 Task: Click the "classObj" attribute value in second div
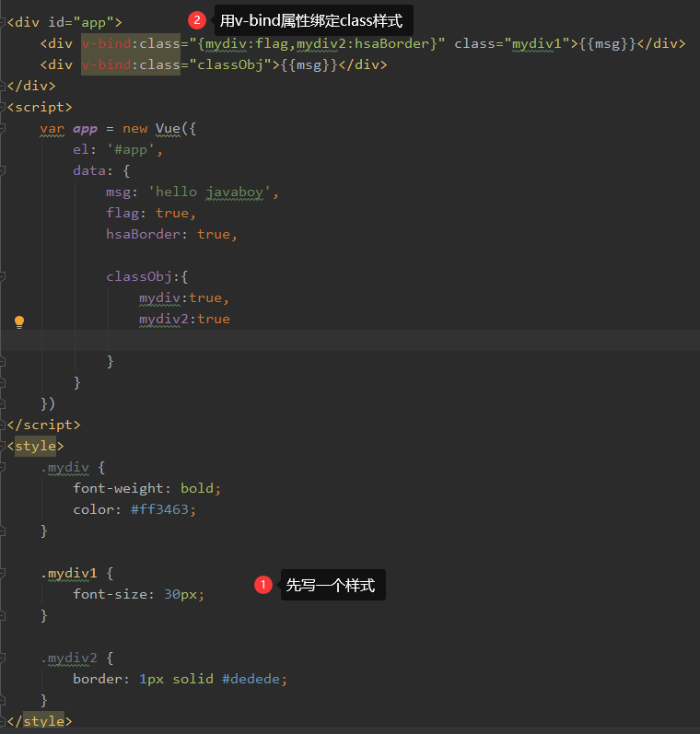230,64
